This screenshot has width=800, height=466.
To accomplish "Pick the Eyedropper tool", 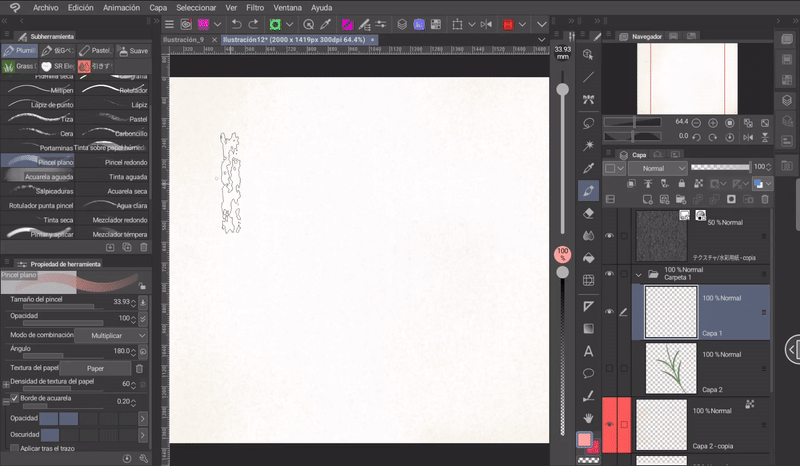I will pos(589,167).
